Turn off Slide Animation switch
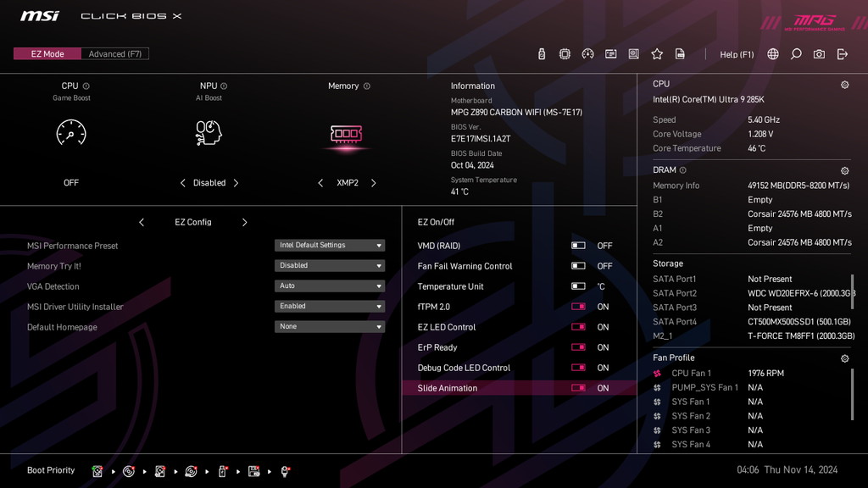The width and height of the screenshot is (868, 488). pos(578,388)
